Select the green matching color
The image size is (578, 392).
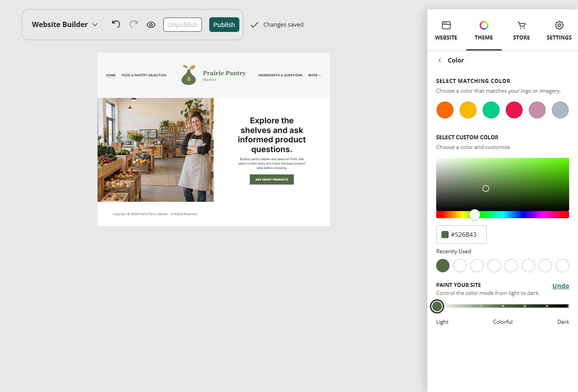pos(491,110)
